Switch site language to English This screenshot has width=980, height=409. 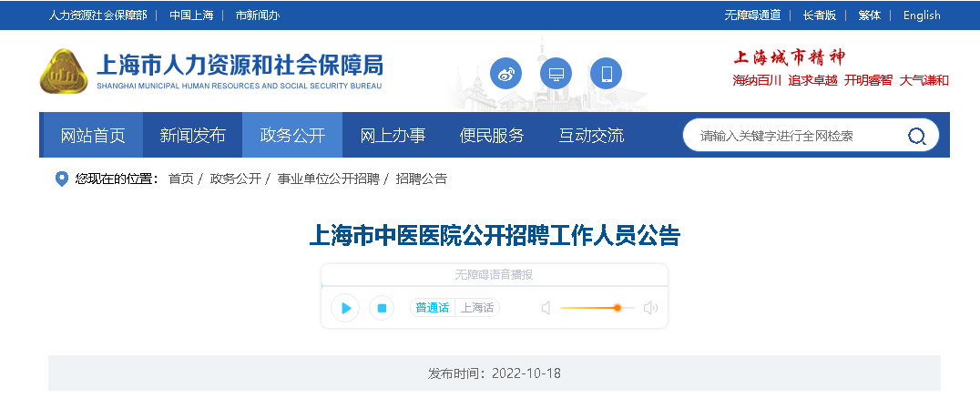[922, 15]
